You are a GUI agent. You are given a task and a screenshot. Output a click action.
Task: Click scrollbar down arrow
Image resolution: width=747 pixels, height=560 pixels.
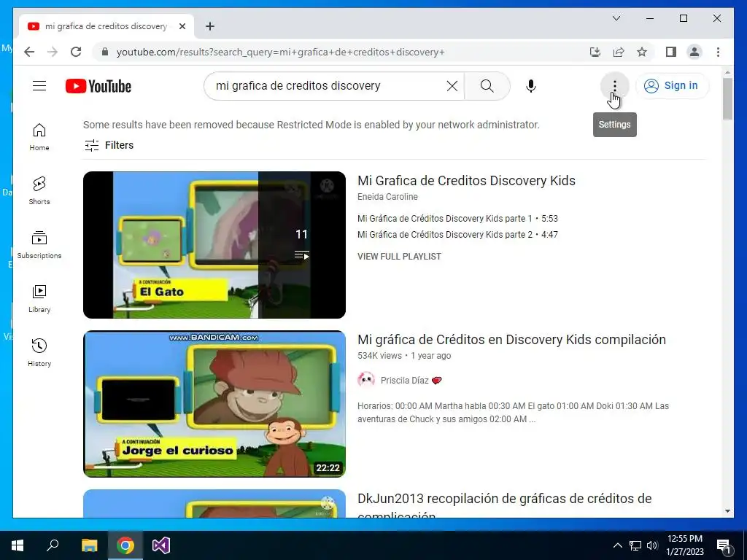(x=727, y=511)
